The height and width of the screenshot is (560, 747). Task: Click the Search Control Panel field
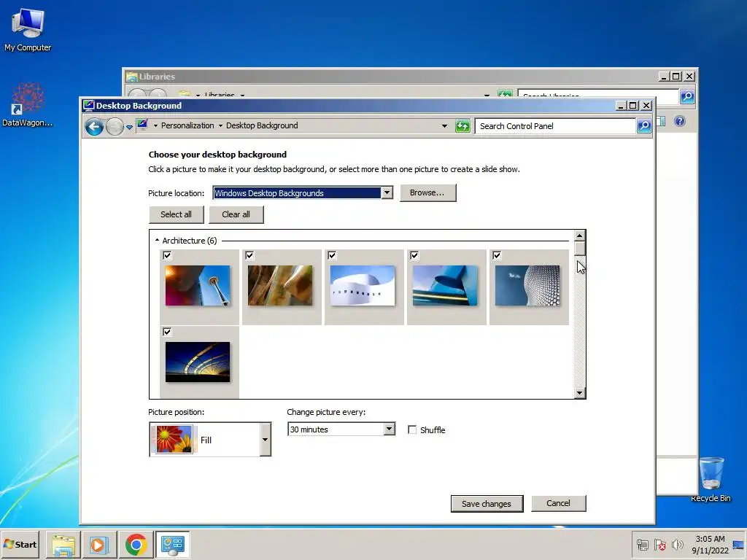[x=555, y=126]
